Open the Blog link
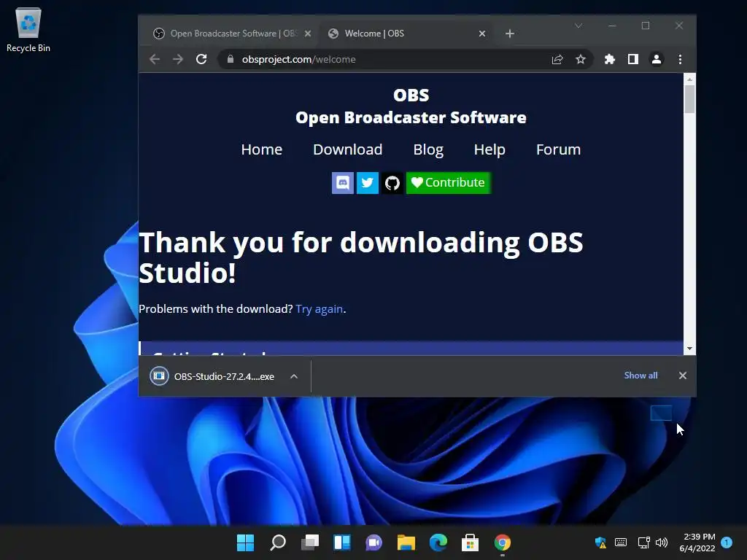 427,149
